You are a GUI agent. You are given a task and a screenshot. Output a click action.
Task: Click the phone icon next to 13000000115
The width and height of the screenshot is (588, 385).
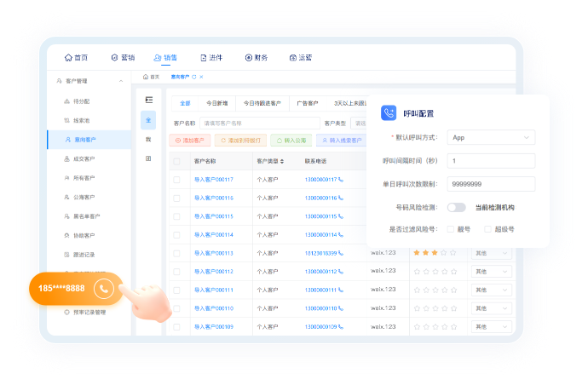pos(341,216)
